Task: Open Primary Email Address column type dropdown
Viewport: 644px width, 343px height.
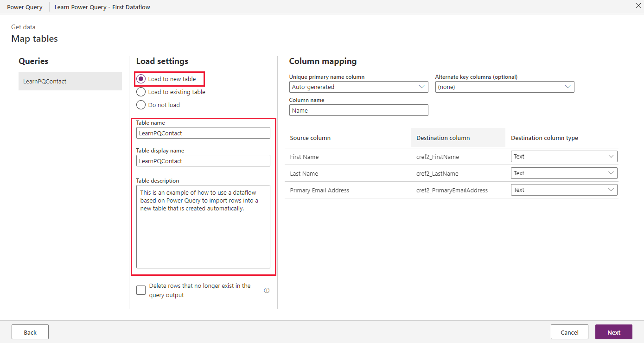Action: click(x=564, y=190)
